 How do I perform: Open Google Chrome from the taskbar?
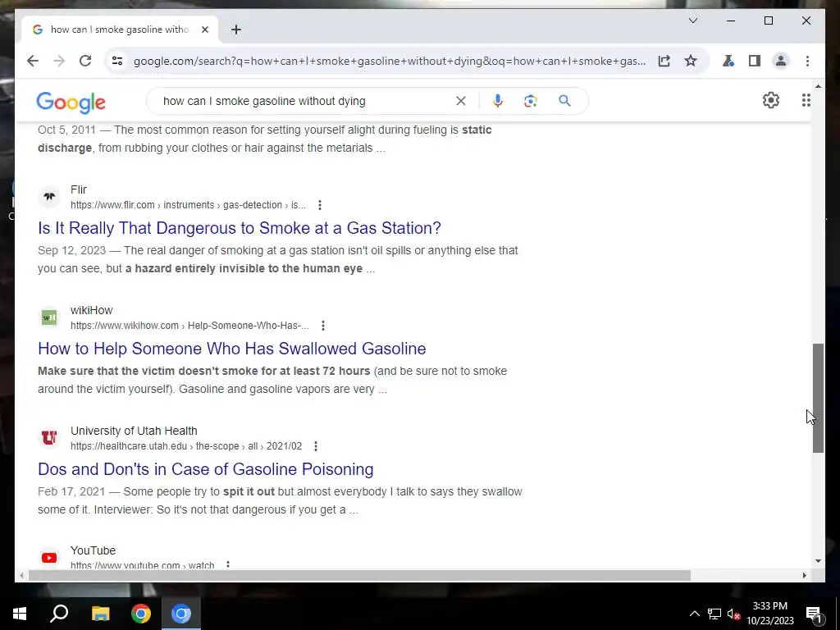pyautogui.click(x=141, y=614)
